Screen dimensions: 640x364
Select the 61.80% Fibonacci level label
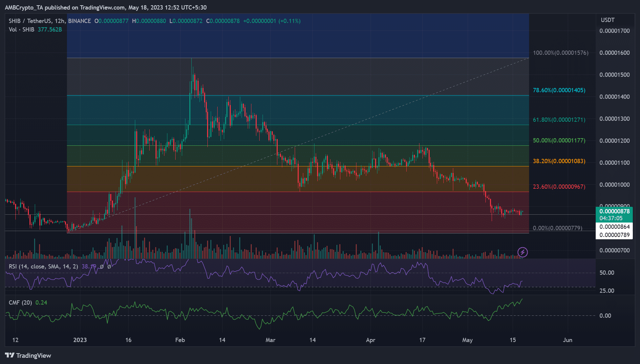coord(559,120)
